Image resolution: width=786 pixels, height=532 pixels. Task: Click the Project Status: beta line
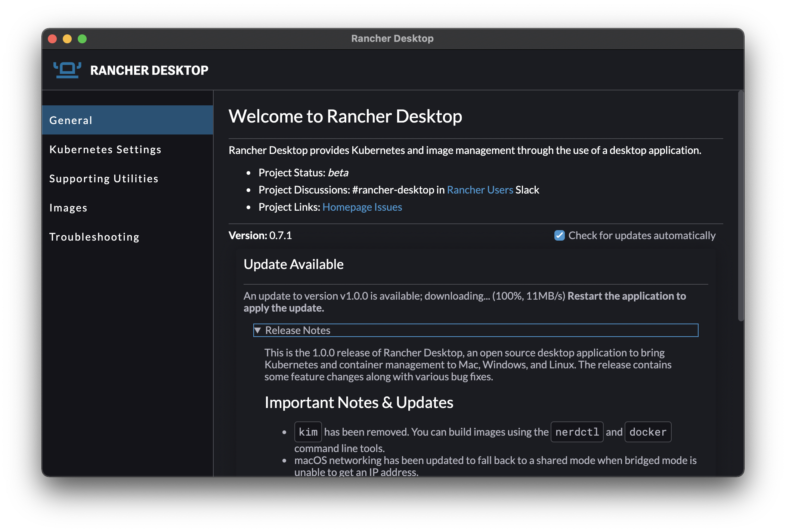[x=303, y=173]
